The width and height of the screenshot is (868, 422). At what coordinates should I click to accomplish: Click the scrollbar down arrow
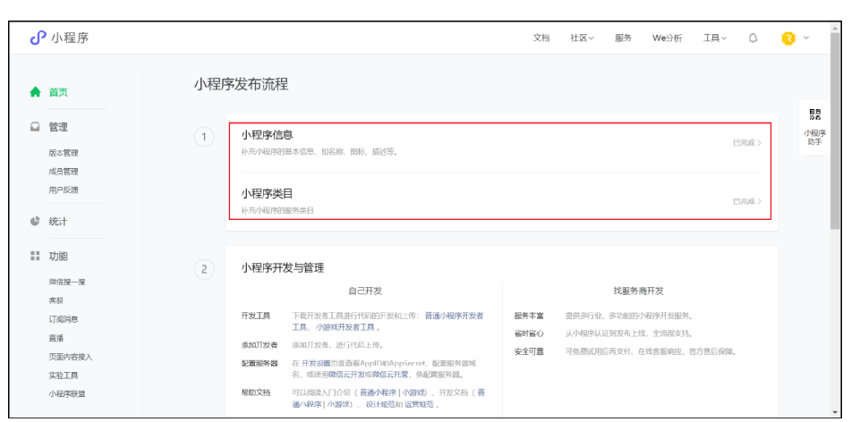(835, 412)
